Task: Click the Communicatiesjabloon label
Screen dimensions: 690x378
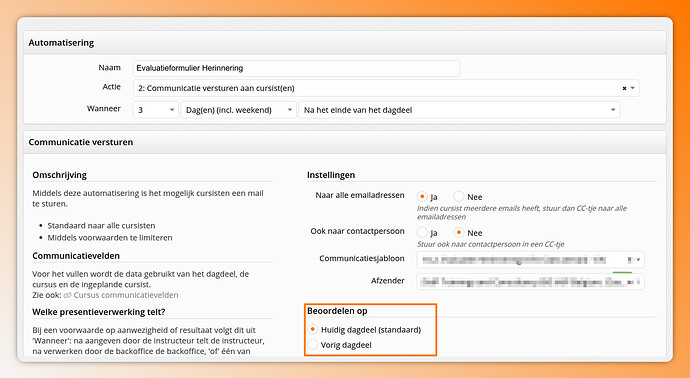Action: click(362, 258)
